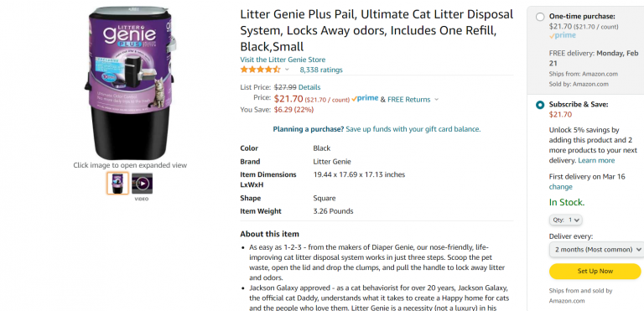Open the Qty quantity dropdown
This screenshot has width=644, height=311.
565,220
